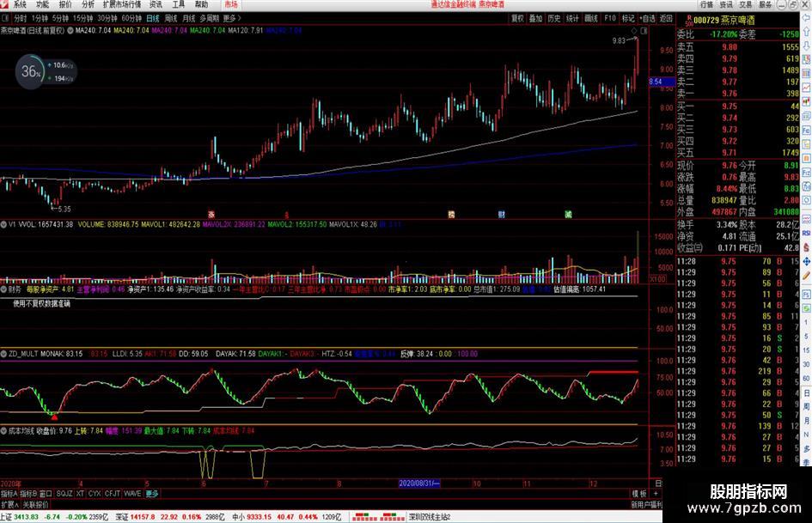
Task: Apply the WAVE indicator tab
Action: [132, 494]
